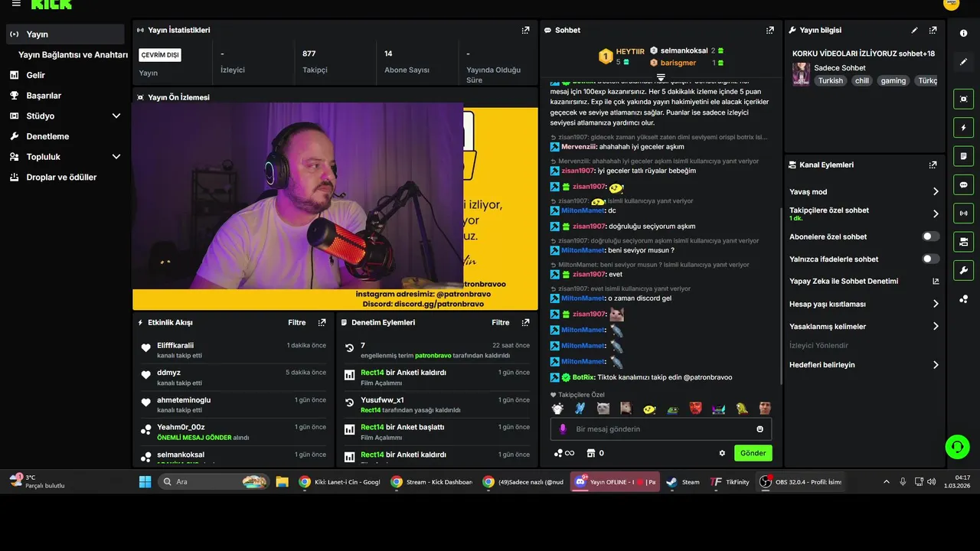Send message with Gönder button
Image resolution: width=980 pixels, height=551 pixels.
coord(753,453)
